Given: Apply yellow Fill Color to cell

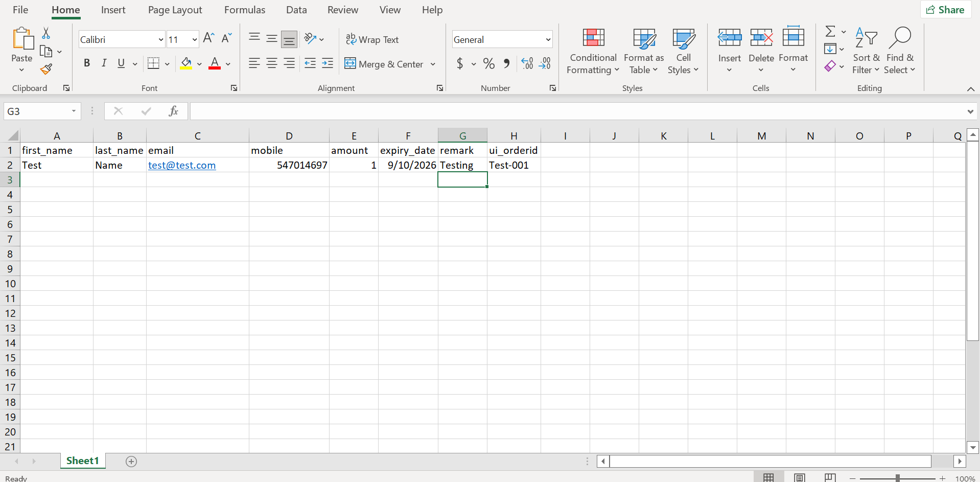Looking at the screenshot, I should [186, 63].
